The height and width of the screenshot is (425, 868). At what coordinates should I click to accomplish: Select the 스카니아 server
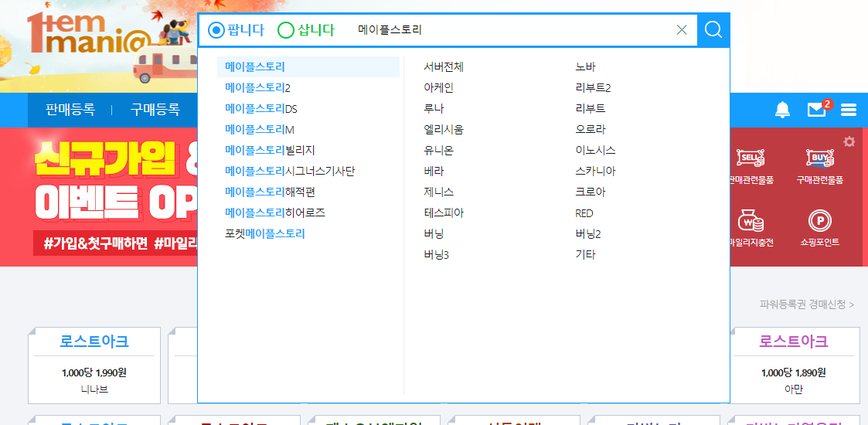pyautogui.click(x=596, y=172)
